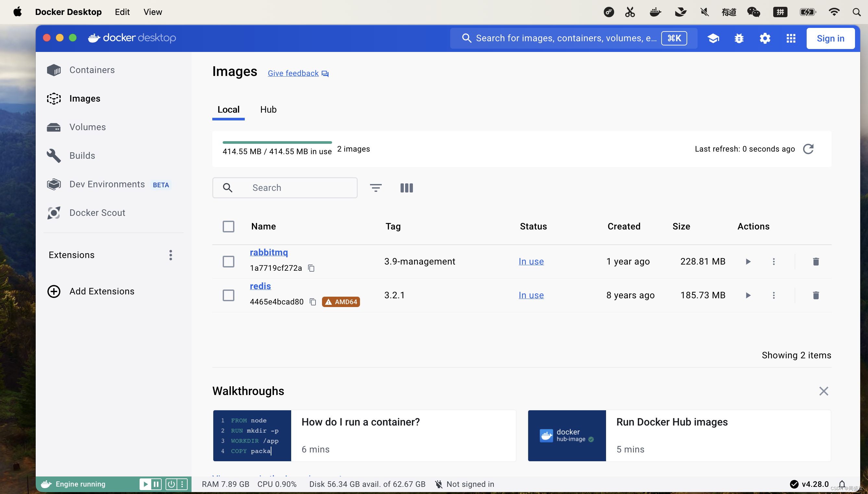This screenshot has width=868, height=494.
Task: Select the Local tab
Action: tap(228, 109)
